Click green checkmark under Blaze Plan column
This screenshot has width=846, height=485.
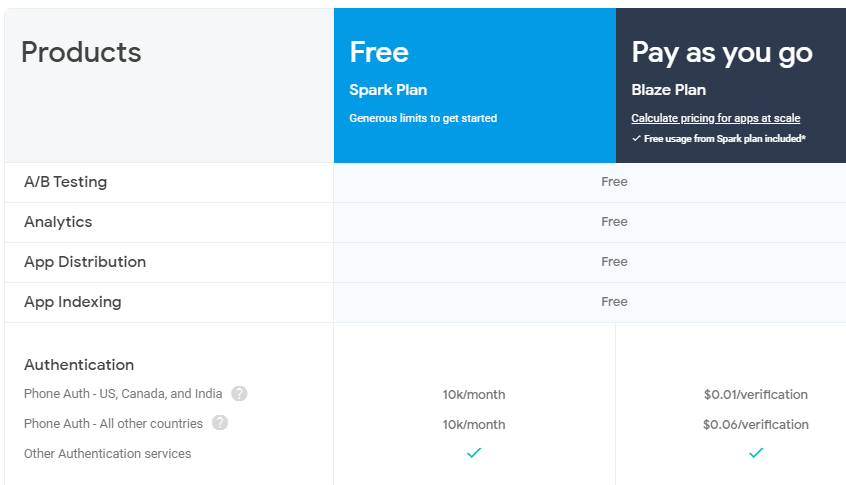click(756, 453)
